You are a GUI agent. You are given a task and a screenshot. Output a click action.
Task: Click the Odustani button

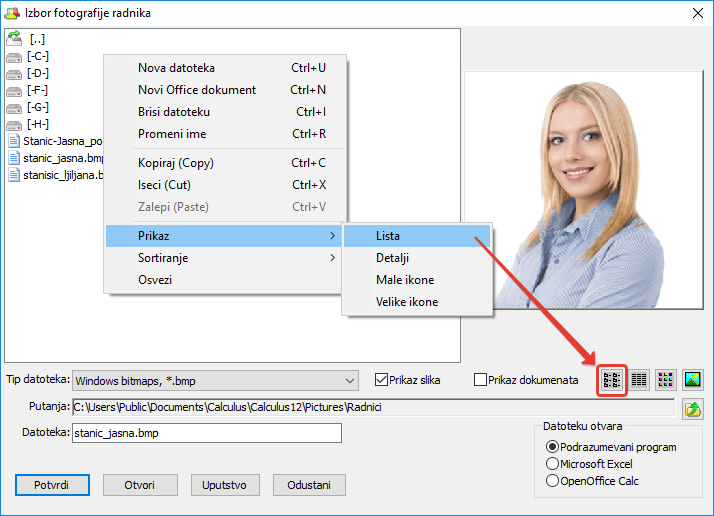pos(309,485)
